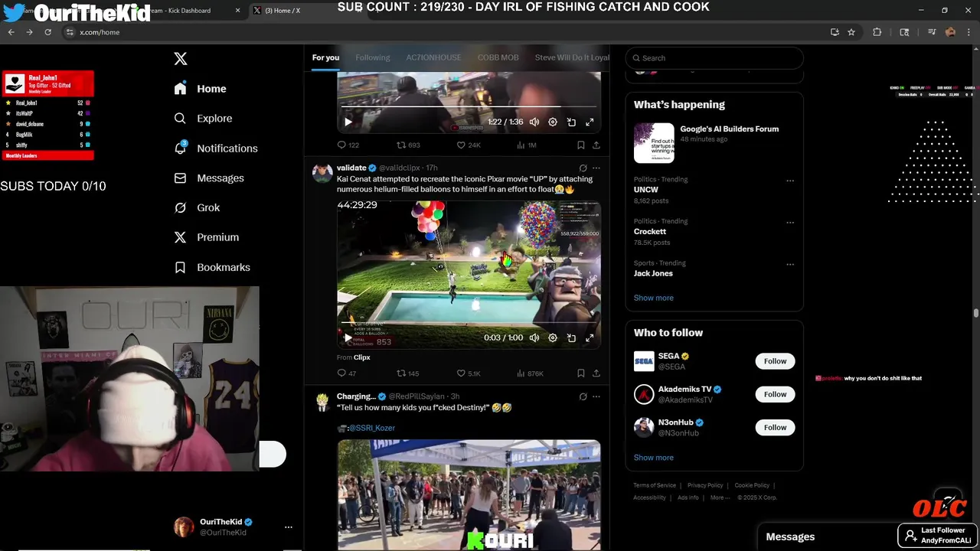980x551 pixels.
Task: Share the validate post
Action: [x=596, y=373]
